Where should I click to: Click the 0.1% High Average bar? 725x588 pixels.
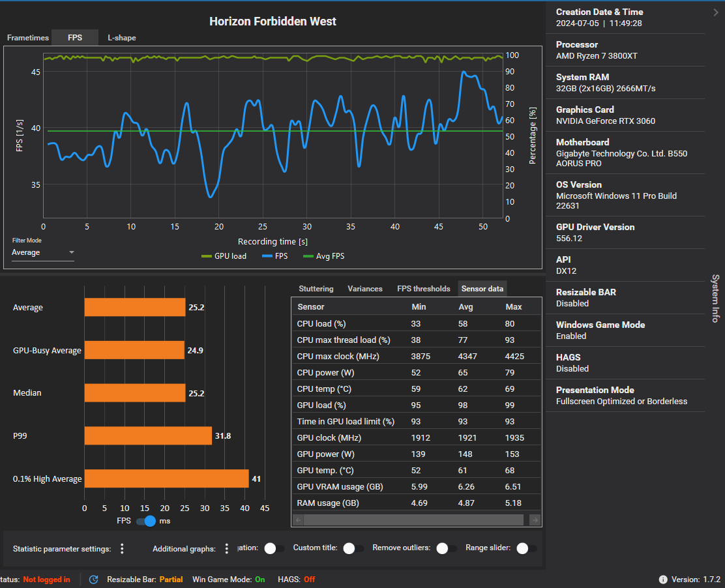point(166,478)
